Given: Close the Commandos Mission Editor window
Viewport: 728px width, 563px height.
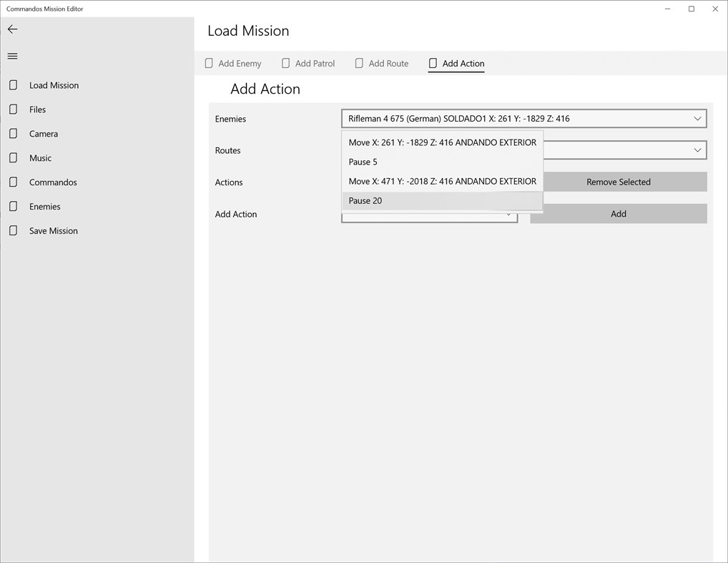Looking at the screenshot, I should coord(715,9).
